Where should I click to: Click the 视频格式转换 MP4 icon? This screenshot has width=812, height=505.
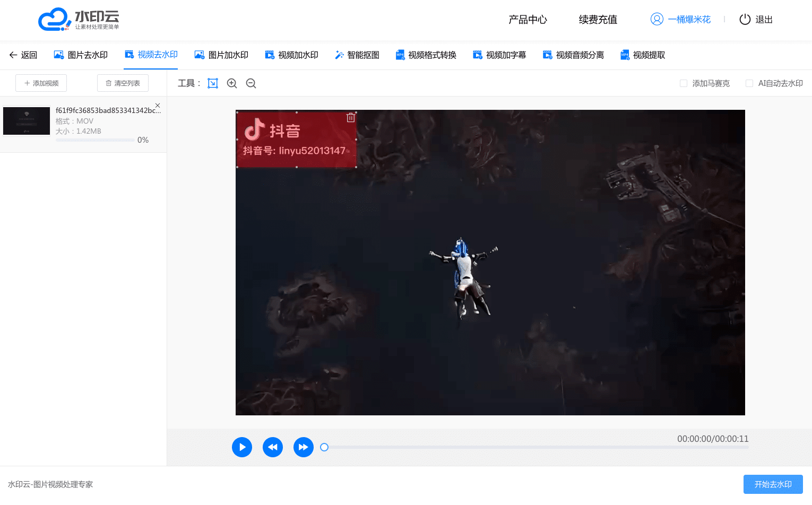point(400,55)
